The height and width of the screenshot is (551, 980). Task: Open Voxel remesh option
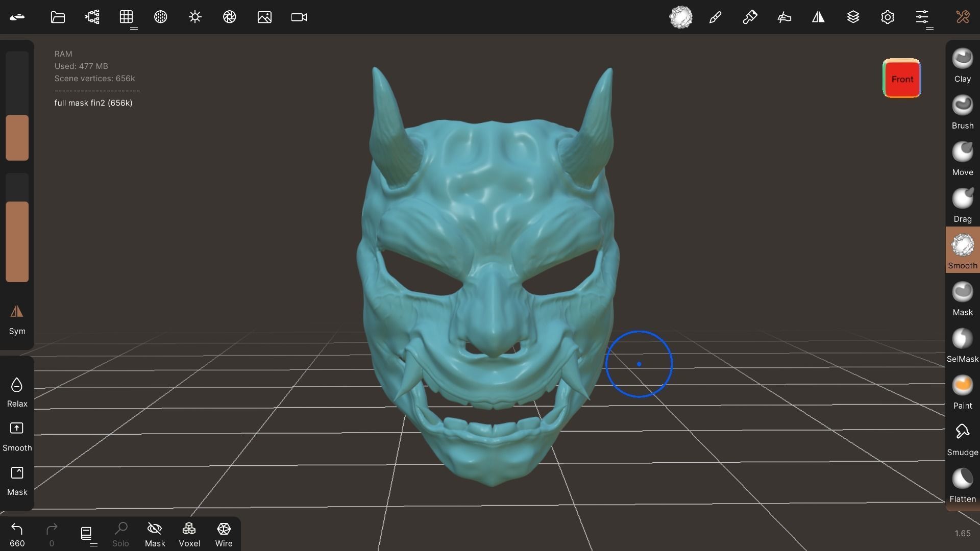[189, 534]
